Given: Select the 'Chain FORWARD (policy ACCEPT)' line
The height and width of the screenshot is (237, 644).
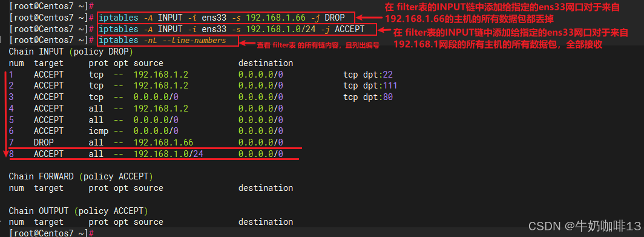Looking at the screenshot, I should click(x=80, y=176).
